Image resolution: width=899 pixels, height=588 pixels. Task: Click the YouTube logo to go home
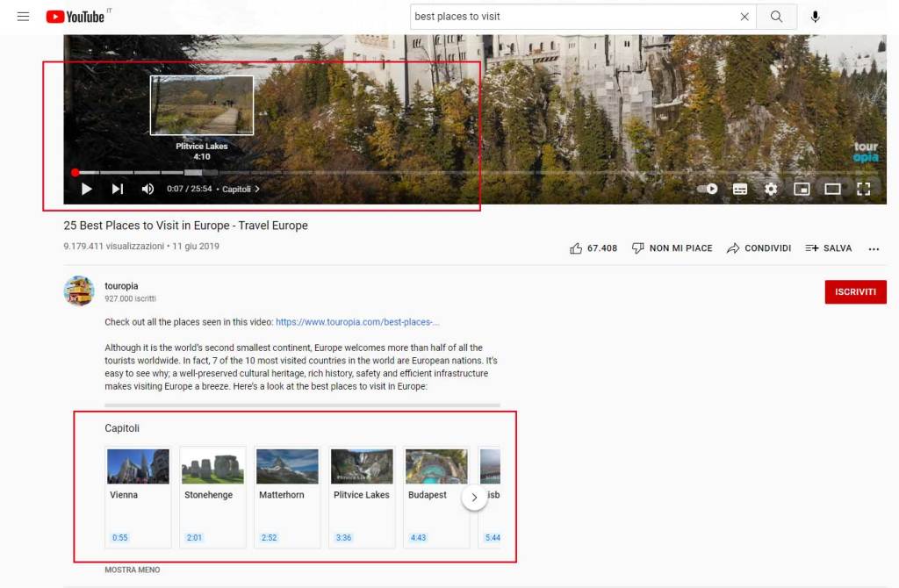75,17
